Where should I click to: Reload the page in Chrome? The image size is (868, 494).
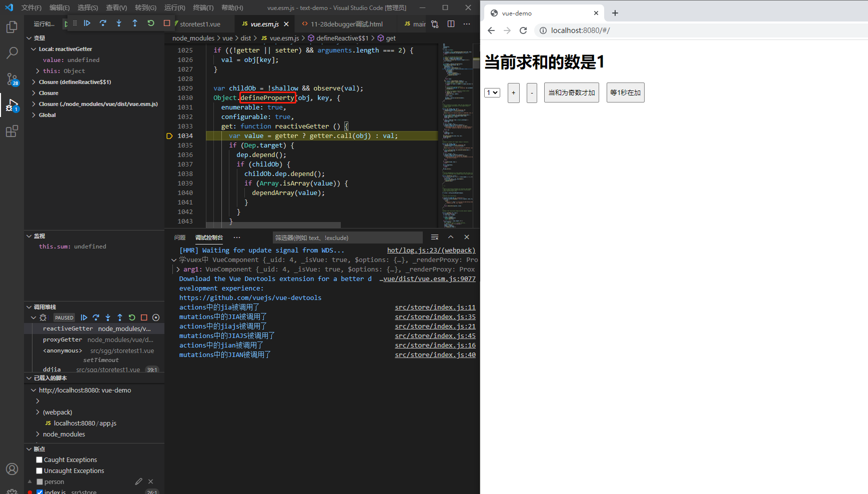[x=523, y=30]
